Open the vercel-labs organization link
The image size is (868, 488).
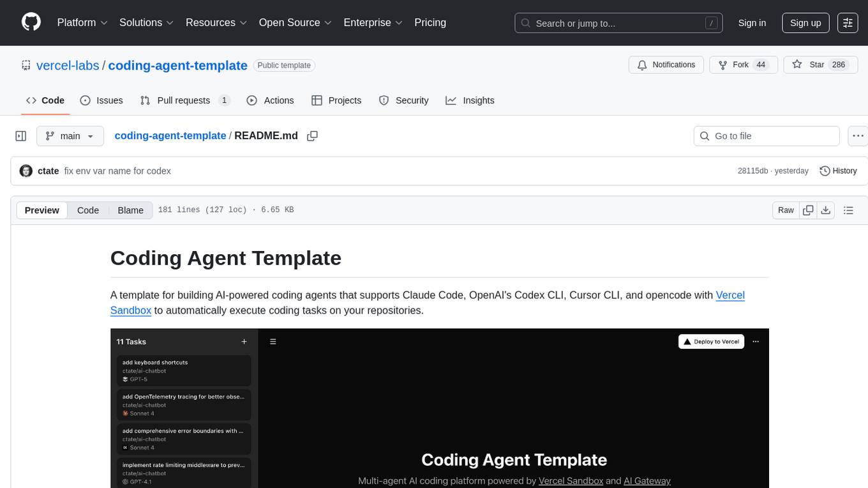click(x=68, y=65)
